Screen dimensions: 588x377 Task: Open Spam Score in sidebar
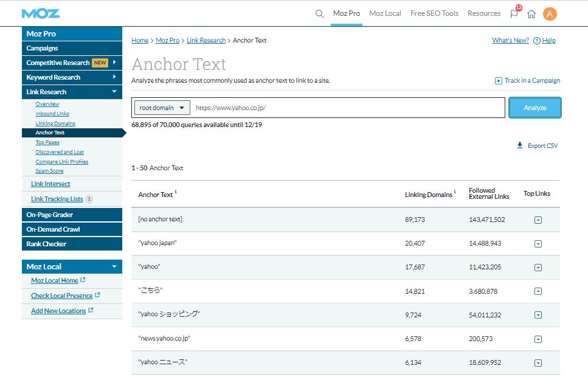coord(49,171)
